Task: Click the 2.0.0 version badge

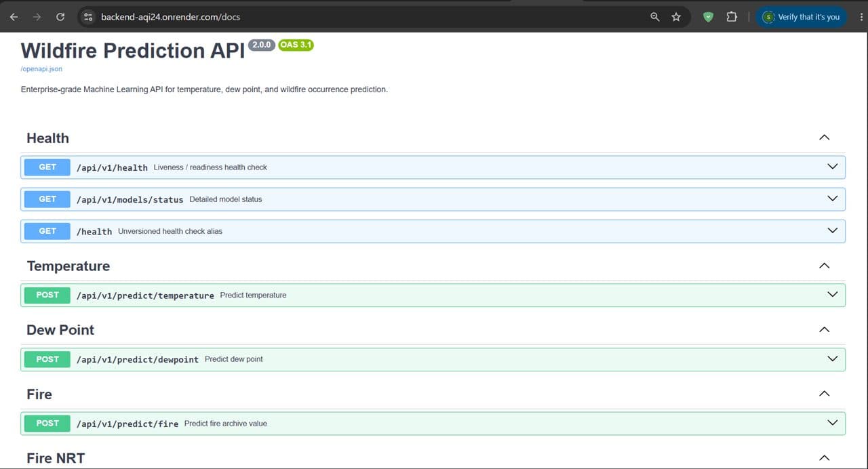Action: pos(262,45)
